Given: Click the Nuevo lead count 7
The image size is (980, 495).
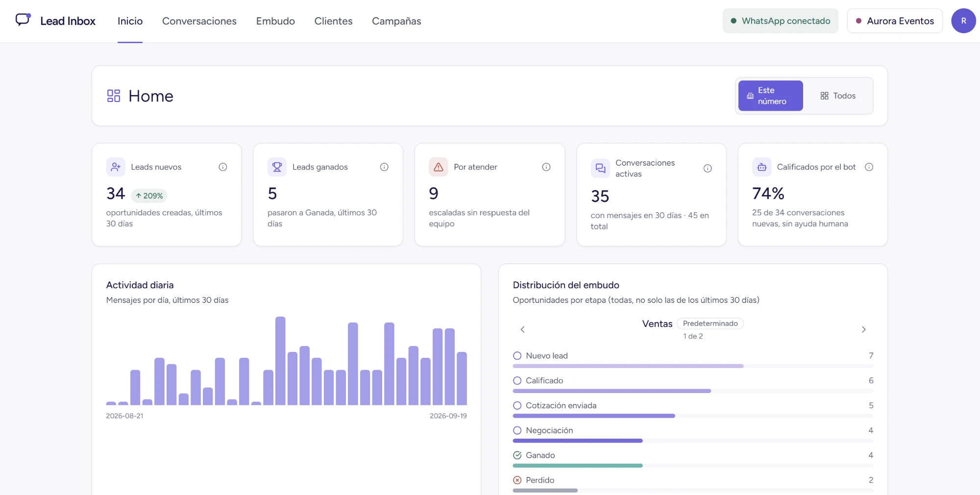Looking at the screenshot, I should pyautogui.click(x=871, y=356).
